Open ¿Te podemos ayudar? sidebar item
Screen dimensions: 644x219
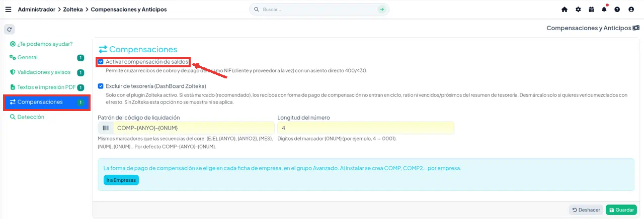[41, 44]
